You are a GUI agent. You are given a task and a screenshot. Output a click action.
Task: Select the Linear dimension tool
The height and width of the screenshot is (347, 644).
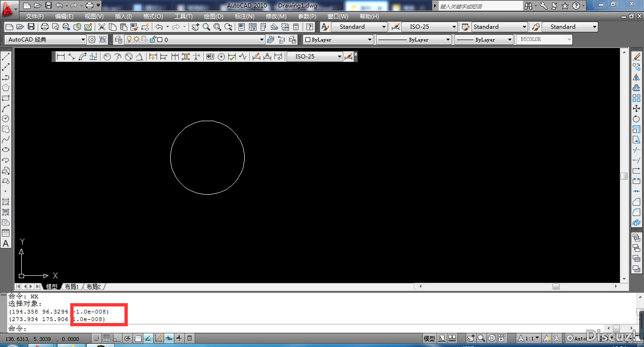point(60,57)
